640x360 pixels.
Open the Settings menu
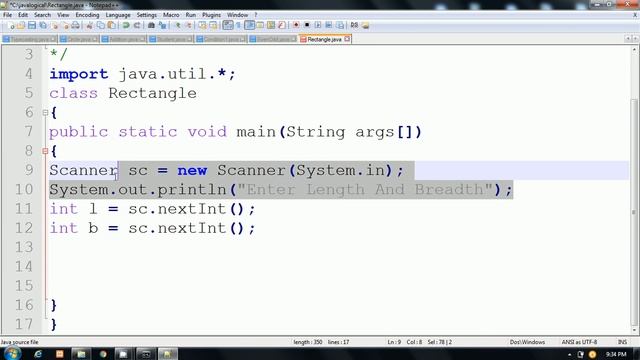(x=147, y=15)
